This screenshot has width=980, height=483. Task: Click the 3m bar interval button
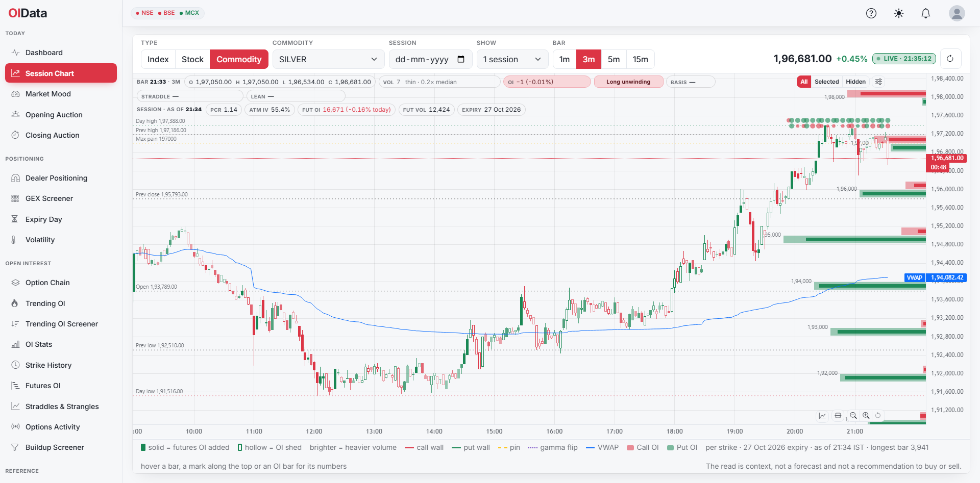(x=589, y=59)
